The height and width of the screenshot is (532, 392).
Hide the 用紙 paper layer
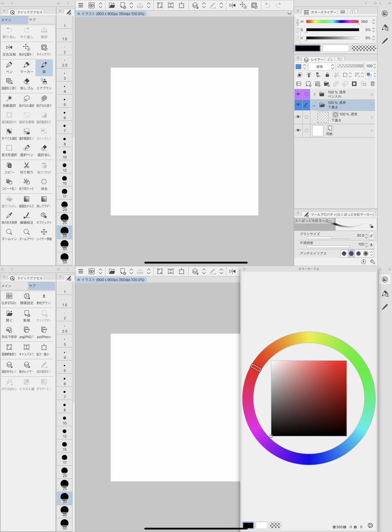tap(298, 130)
